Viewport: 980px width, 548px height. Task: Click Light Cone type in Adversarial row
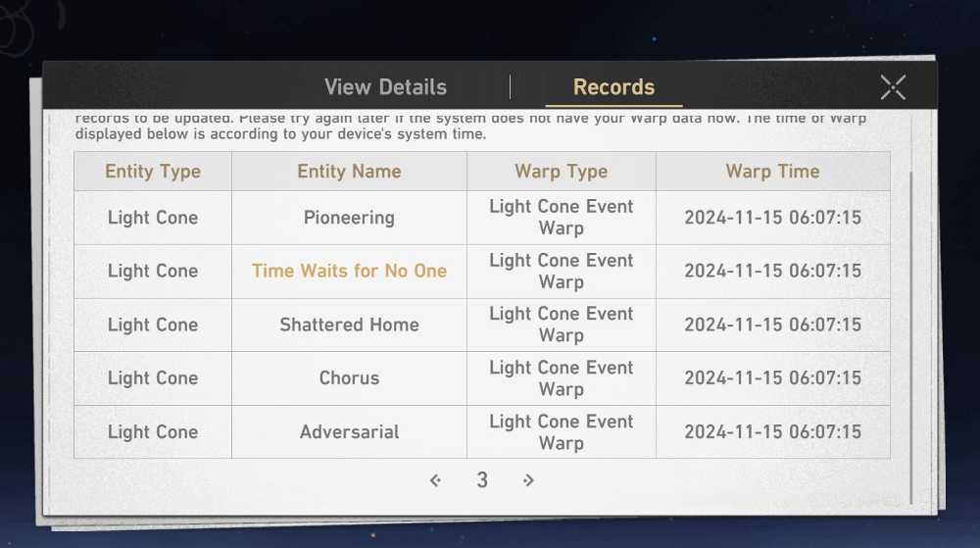tap(153, 431)
